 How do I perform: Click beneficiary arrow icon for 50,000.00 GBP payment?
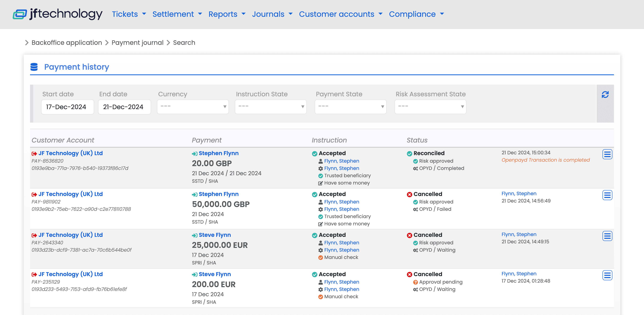[x=195, y=195]
